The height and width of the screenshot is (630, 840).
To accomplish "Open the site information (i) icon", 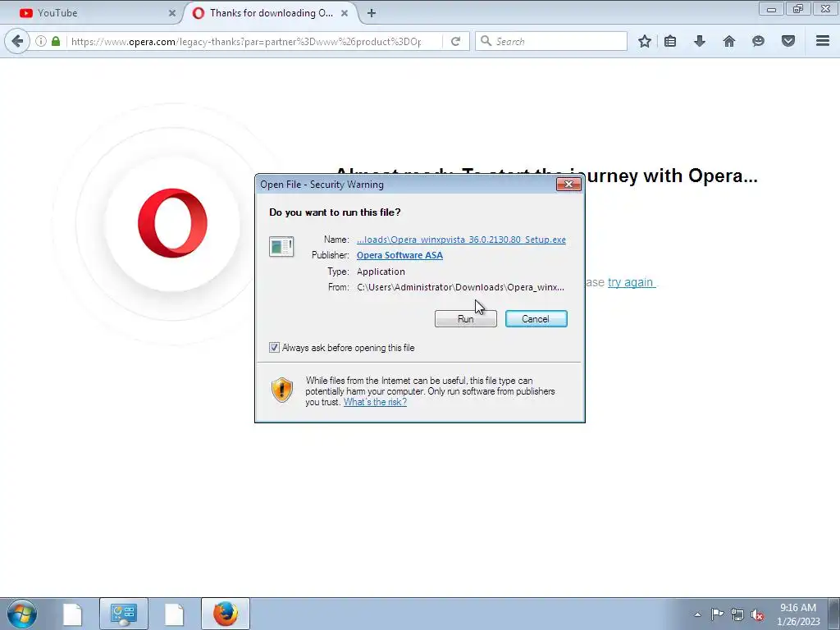I will tap(41, 41).
